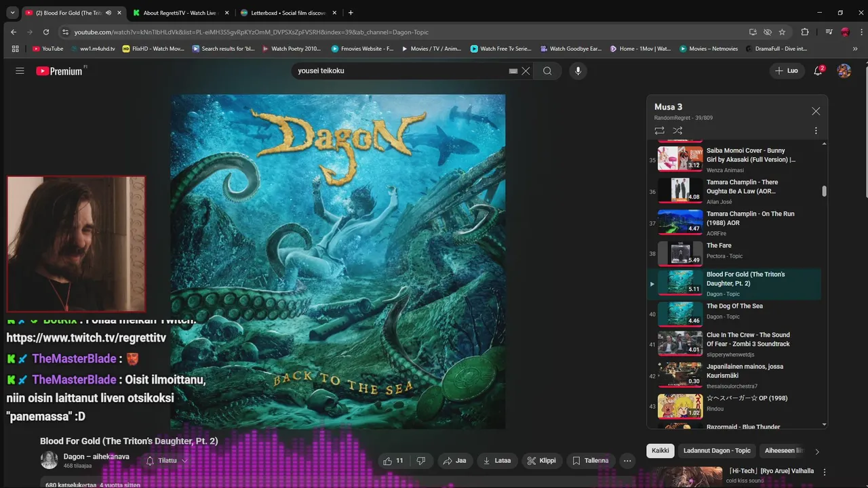
Task: Open Musa 3 playlist options menu
Action: point(816,130)
